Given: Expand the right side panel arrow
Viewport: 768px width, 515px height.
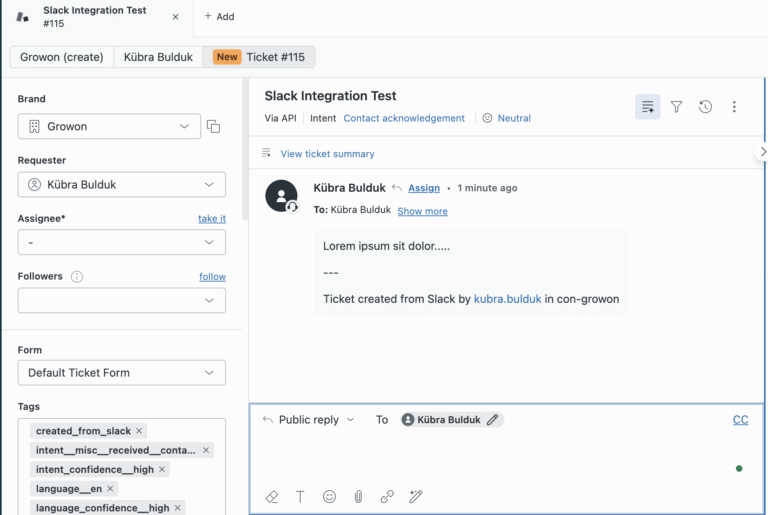Looking at the screenshot, I should 762,152.
